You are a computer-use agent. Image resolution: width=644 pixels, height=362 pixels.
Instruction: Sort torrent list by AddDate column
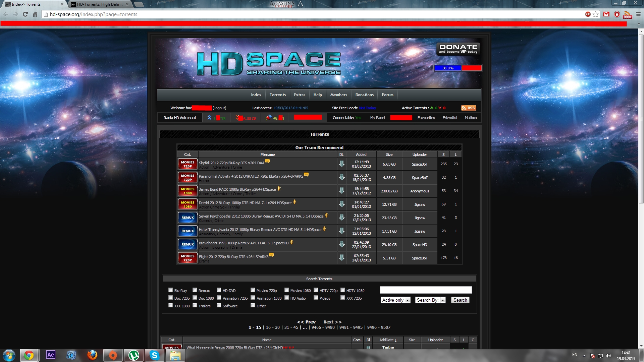coord(388,340)
